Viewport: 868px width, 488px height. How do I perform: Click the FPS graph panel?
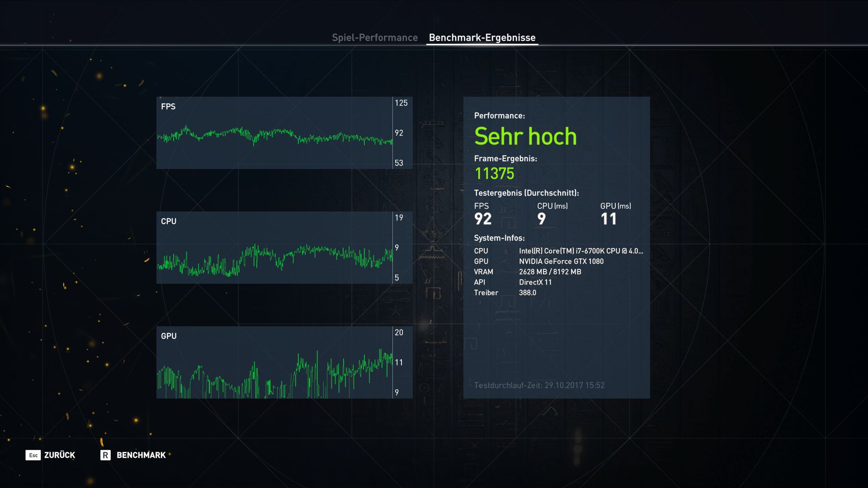point(274,133)
